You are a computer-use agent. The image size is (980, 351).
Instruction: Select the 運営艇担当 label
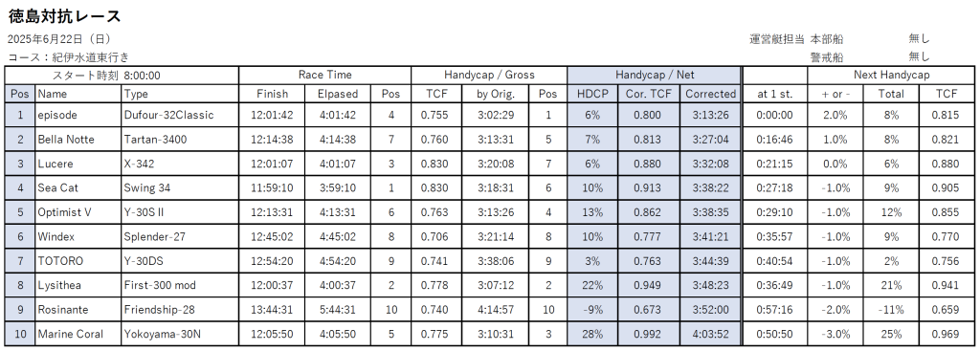777,38
